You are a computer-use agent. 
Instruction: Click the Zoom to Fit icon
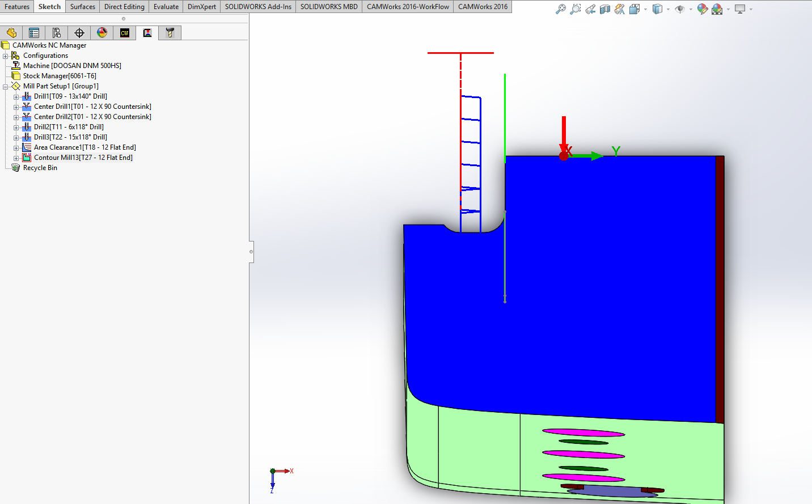click(560, 9)
